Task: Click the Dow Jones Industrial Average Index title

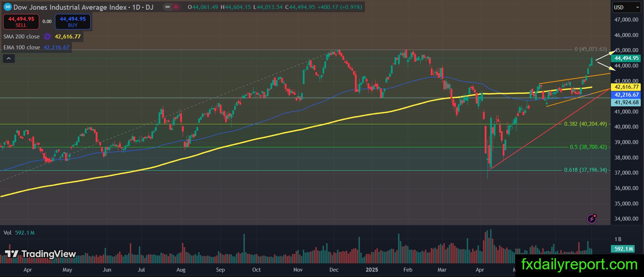Action: point(70,7)
